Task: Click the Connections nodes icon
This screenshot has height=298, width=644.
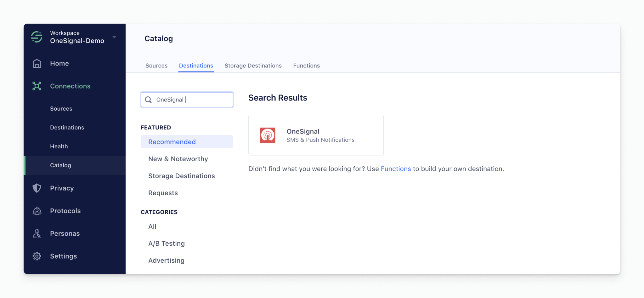Action: point(37,86)
